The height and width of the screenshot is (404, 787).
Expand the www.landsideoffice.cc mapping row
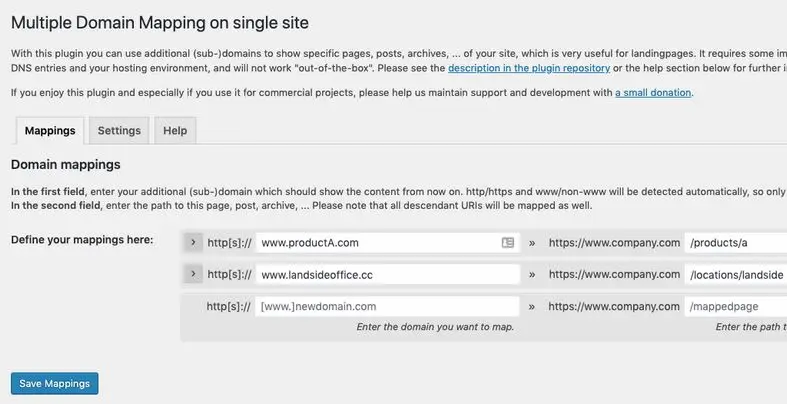point(193,274)
